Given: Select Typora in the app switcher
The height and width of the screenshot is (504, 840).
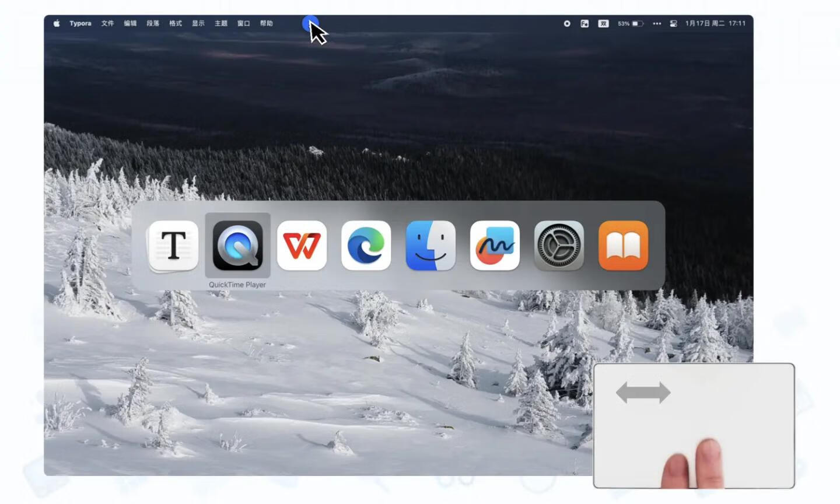Looking at the screenshot, I should 173,246.
